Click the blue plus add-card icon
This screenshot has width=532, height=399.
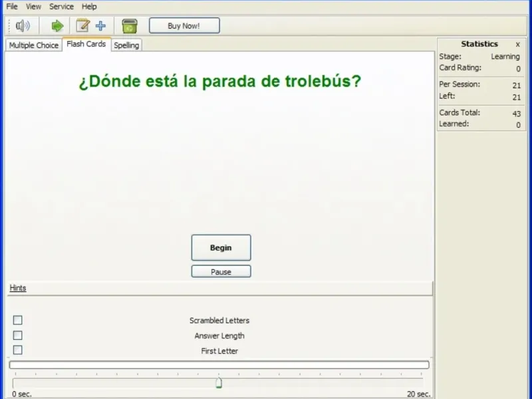(x=100, y=26)
